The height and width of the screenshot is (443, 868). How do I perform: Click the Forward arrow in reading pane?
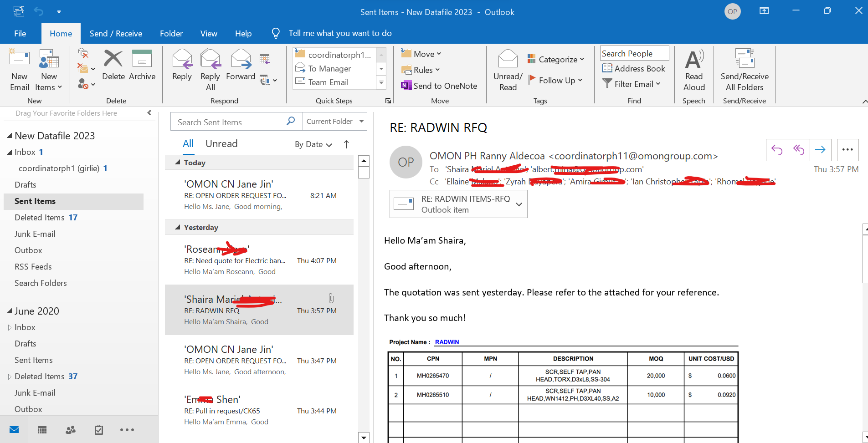click(820, 150)
